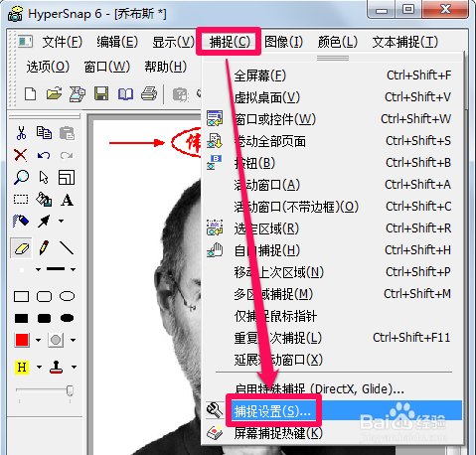Open the highlighter options dropdown arrow

[x=39, y=368]
